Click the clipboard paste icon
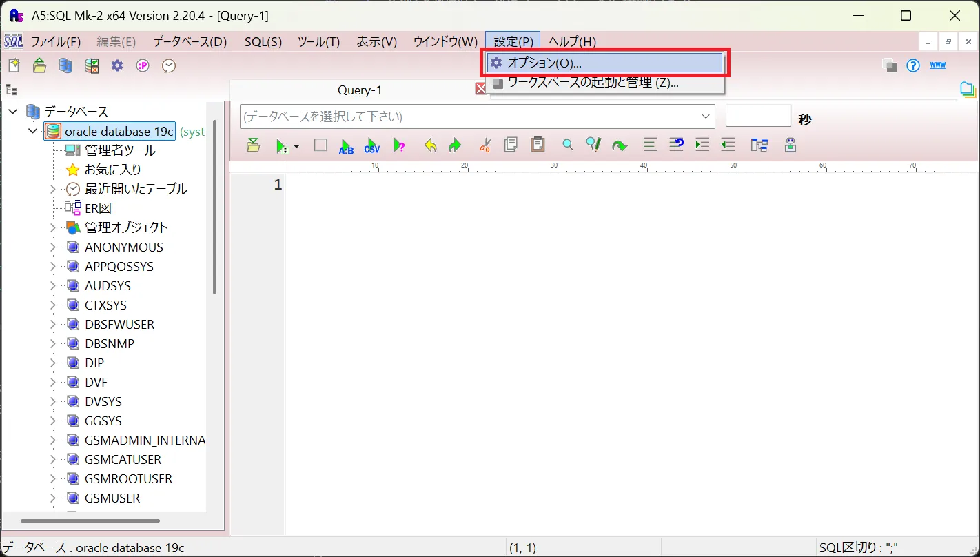This screenshot has width=980, height=557. [x=538, y=145]
